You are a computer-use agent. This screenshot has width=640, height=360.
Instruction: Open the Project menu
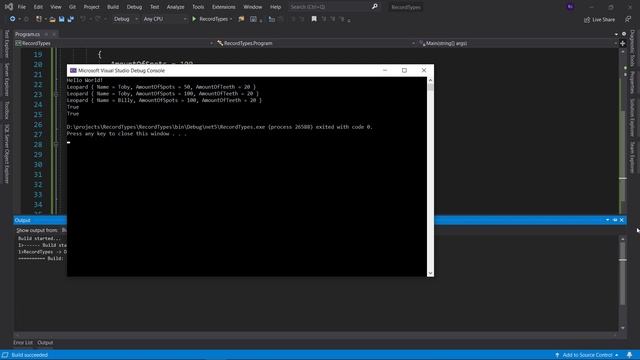[x=91, y=7]
